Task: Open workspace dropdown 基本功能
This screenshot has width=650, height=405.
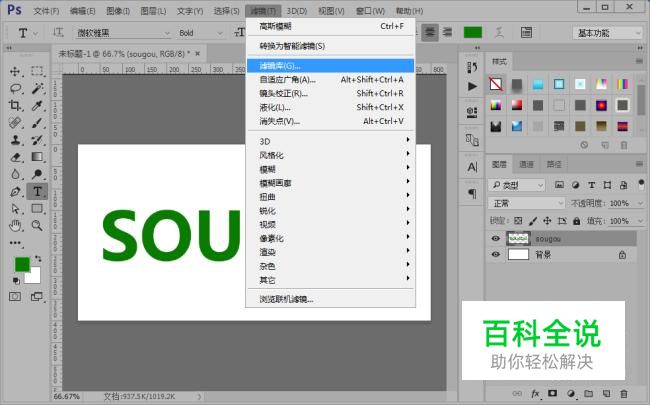Action: [x=607, y=33]
